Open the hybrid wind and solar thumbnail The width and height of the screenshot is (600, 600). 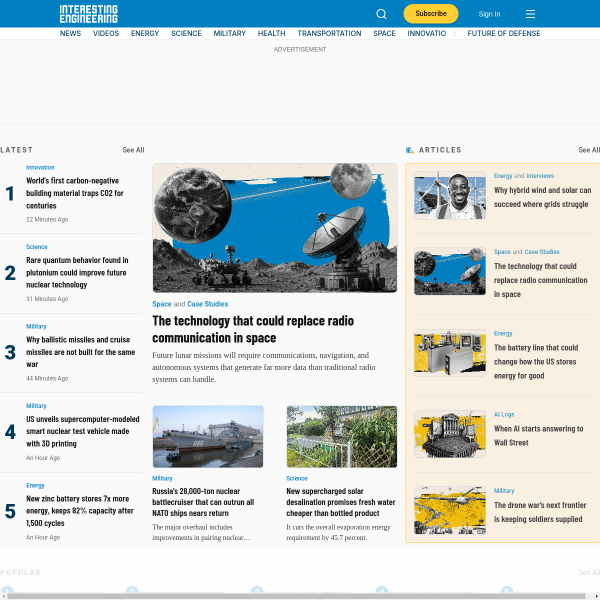(450, 196)
